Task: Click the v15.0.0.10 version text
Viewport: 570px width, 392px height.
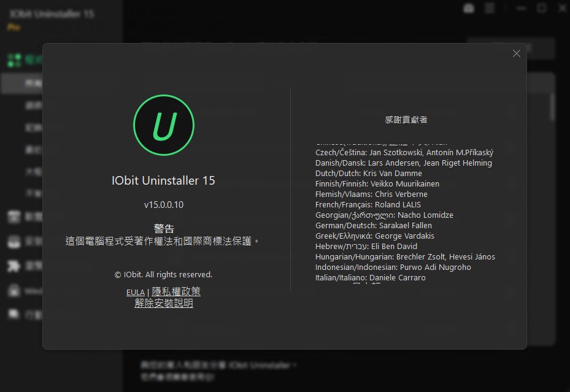Action: 164,204
